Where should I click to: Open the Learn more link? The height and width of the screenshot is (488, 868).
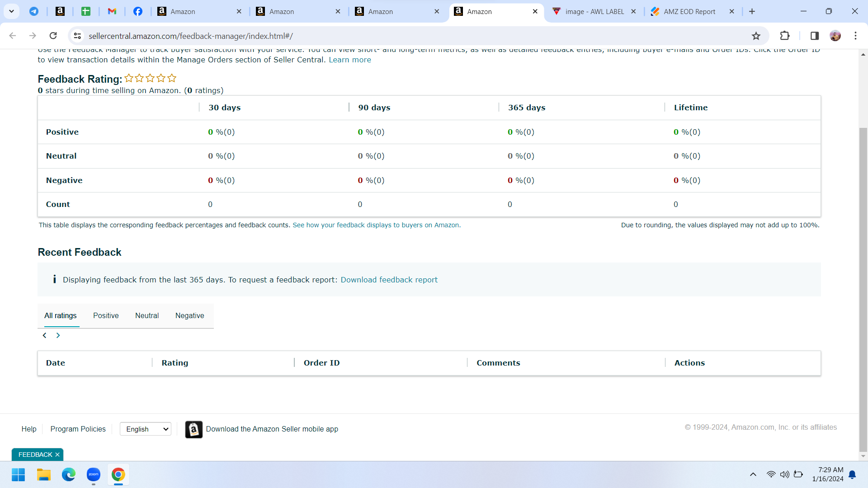(x=350, y=60)
